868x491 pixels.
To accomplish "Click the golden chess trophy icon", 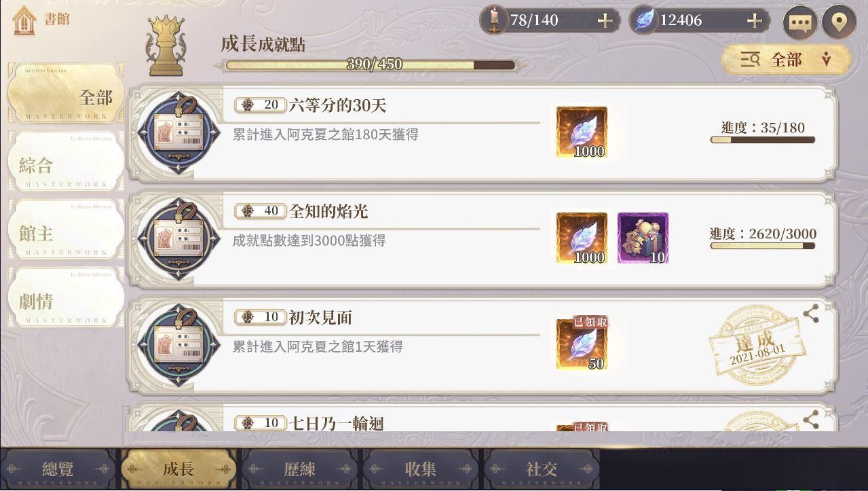I will coord(166,47).
